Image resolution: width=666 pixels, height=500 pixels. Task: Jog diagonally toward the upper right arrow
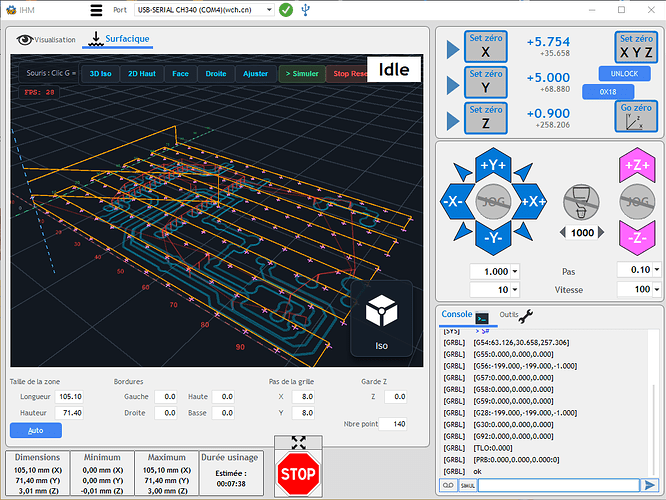(x=524, y=171)
